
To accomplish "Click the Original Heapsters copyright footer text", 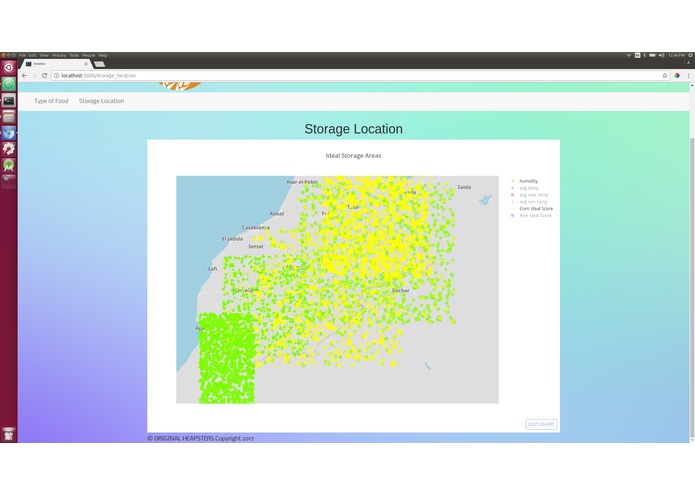I will (200, 438).
